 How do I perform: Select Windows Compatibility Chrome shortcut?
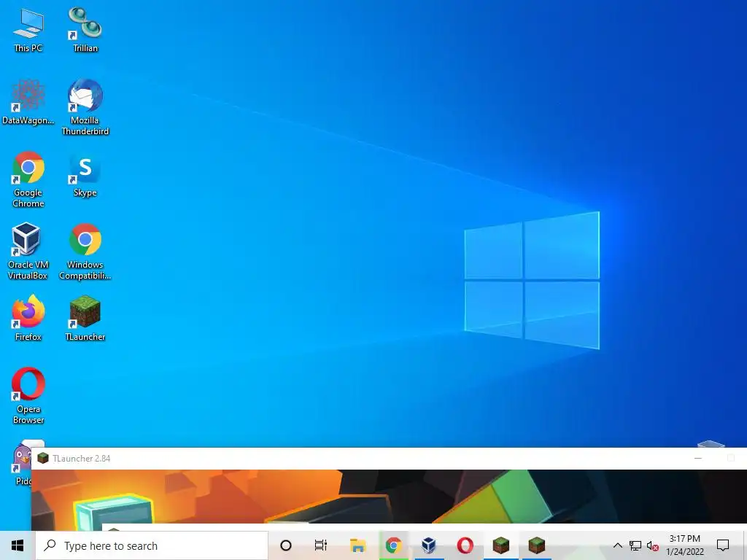click(85, 252)
